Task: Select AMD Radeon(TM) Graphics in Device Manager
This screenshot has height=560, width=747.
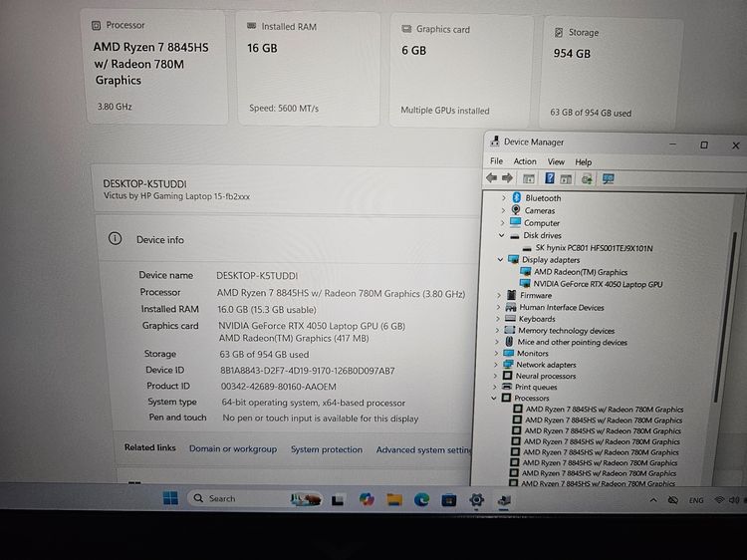Action: (x=581, y=272)
